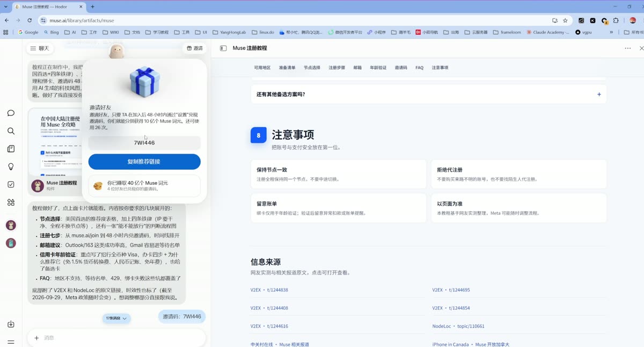Click the browser address bar URL

click(x=82, y=20)
